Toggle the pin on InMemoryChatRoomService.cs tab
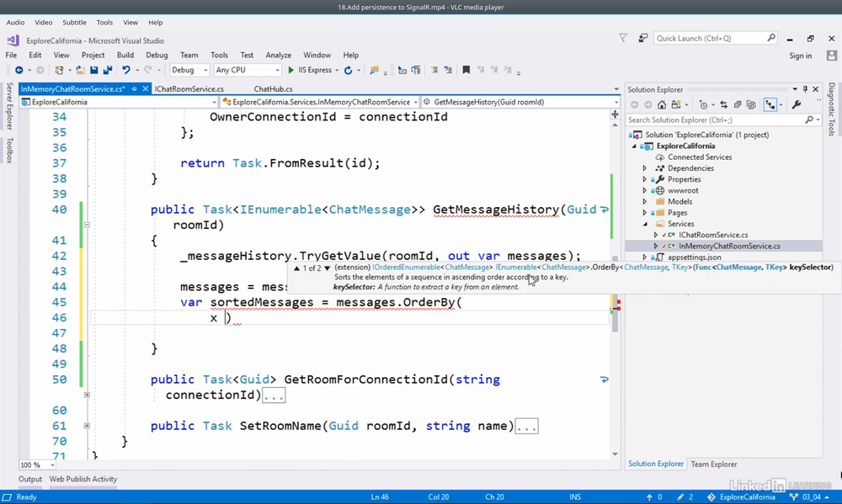This screenshot has height=504, width=842. point(134,89)
